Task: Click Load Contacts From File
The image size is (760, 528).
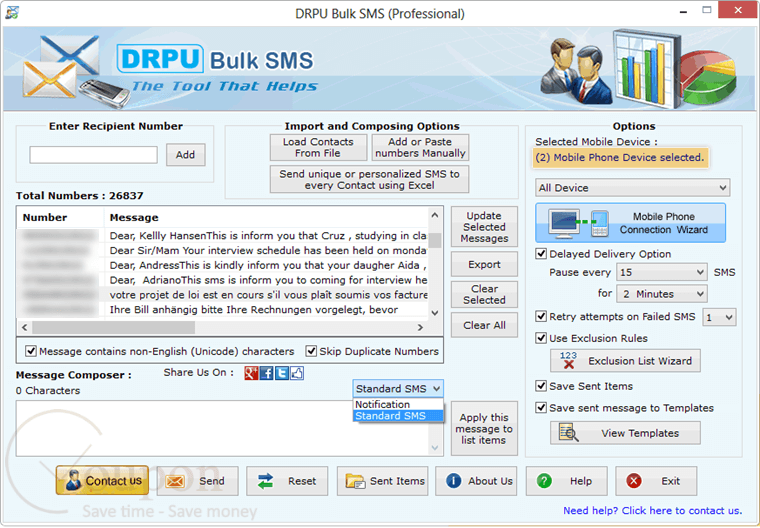Action: coord(318,147)
